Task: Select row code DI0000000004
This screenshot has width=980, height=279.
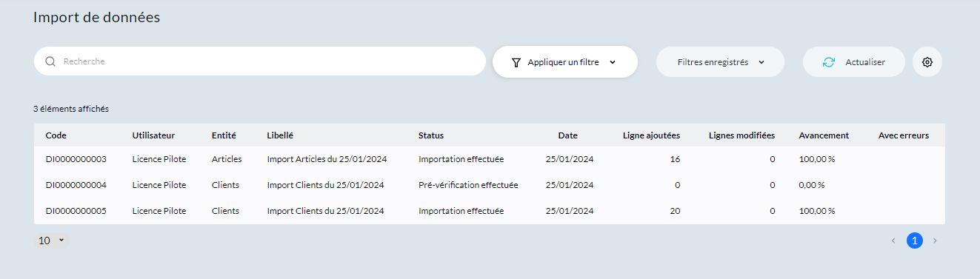Action: point(76,185)
